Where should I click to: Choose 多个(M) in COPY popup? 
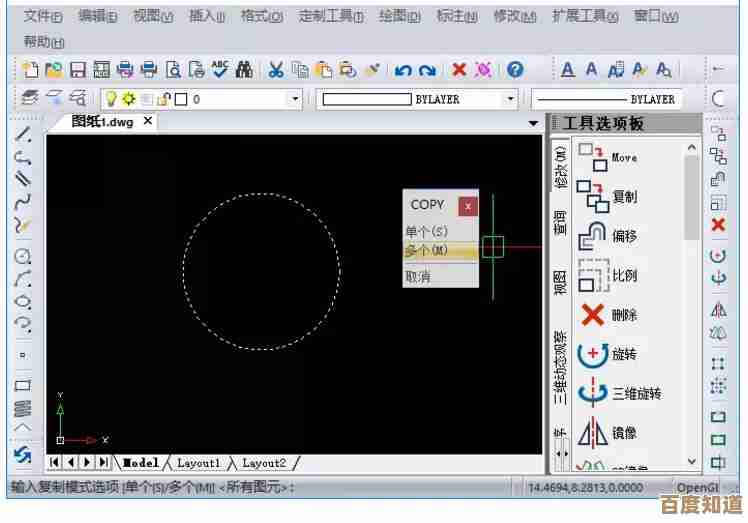[427, 250]
